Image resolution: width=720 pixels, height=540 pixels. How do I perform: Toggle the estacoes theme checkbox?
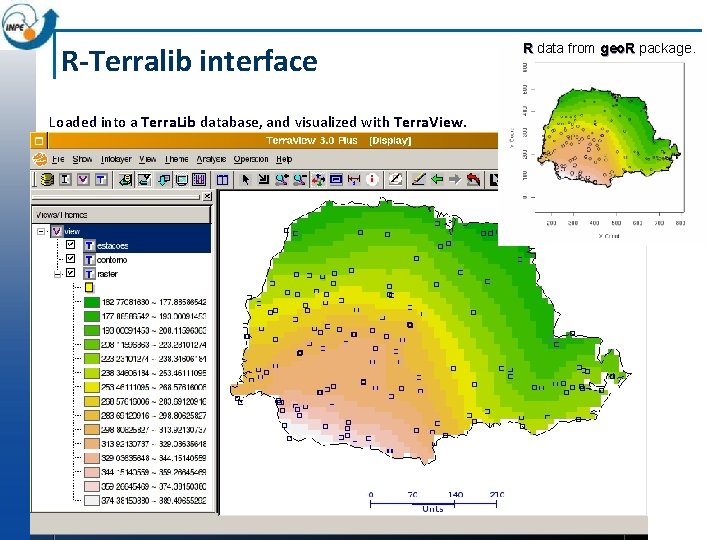pos(70,244)
